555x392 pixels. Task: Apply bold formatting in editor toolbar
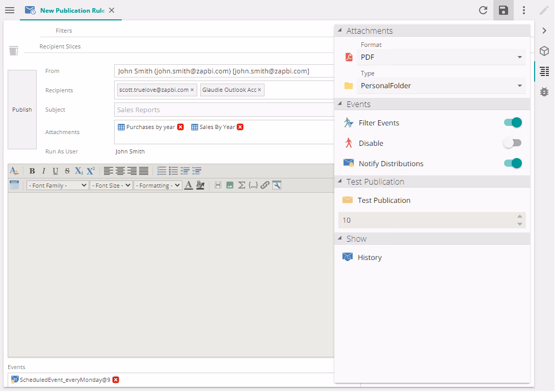32,171
